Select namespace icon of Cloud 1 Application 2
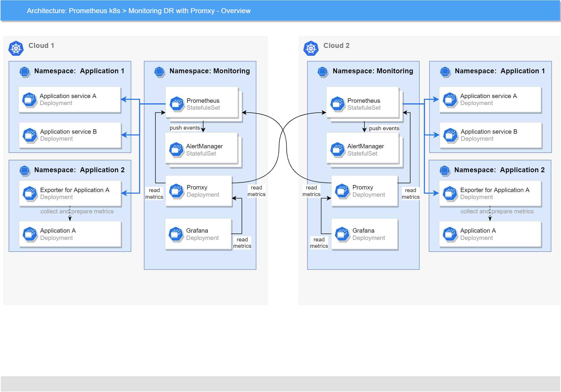The height and width of the screenshot is (392, 561). (x=25, y=170)
